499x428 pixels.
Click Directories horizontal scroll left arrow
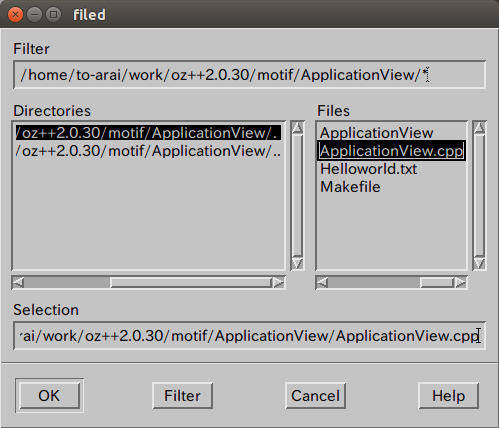(x=18, y=283)
